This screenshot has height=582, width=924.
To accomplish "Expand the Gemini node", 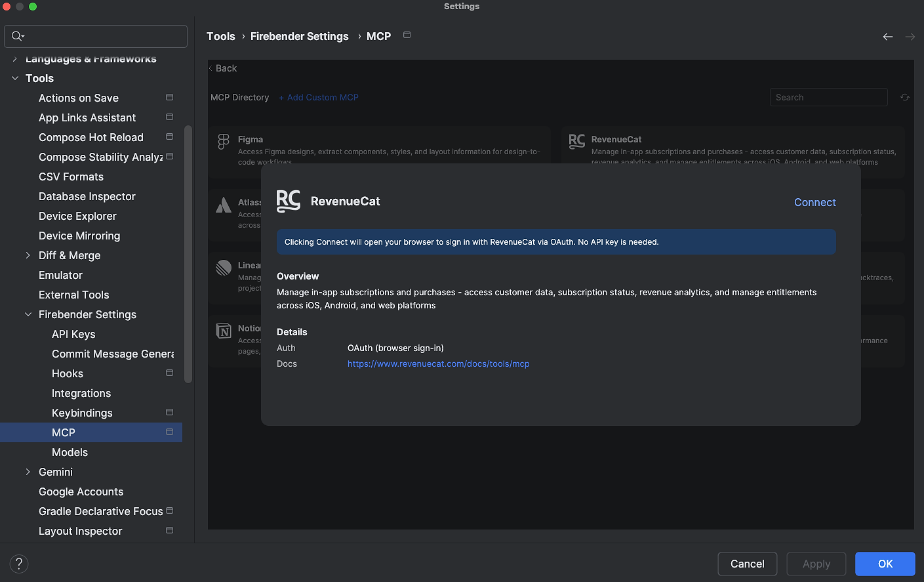I will pyautogui.click(x=28, y=472).
